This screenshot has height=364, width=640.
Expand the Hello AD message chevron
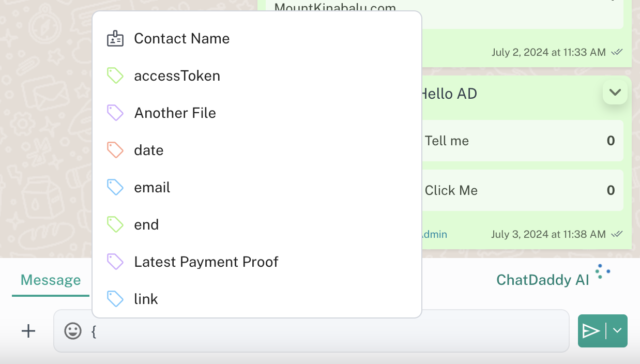615,93
